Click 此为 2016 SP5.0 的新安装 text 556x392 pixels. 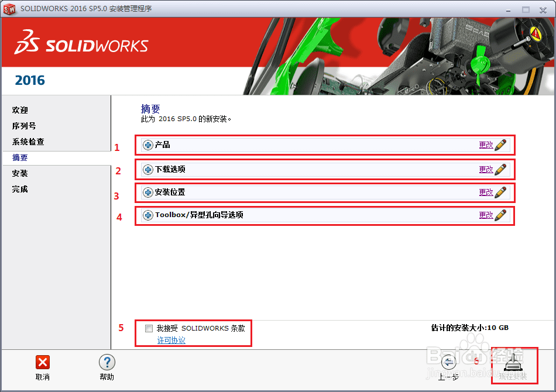coord(186,119)
